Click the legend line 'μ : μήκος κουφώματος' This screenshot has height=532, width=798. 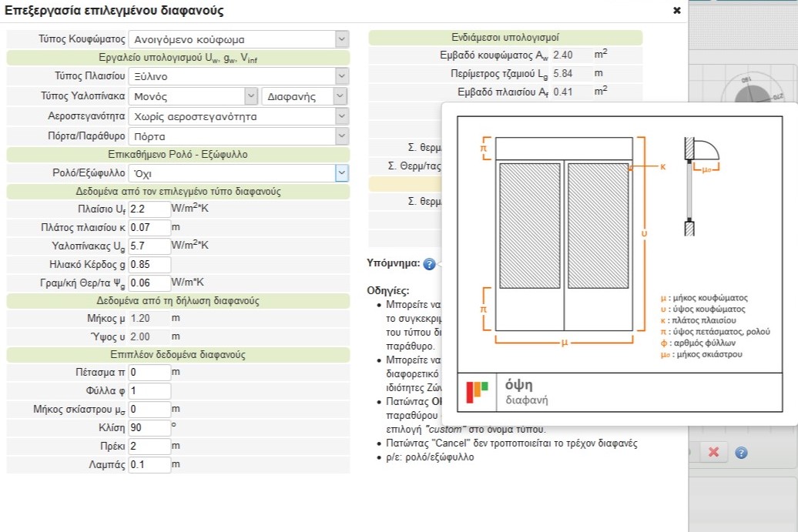point(704,297)
